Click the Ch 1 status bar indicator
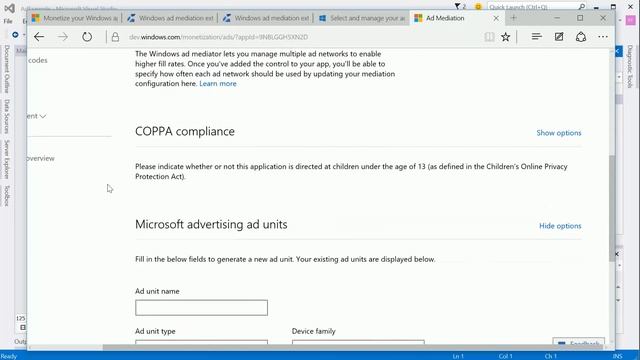The image size is (640, 360). [551, 356]
